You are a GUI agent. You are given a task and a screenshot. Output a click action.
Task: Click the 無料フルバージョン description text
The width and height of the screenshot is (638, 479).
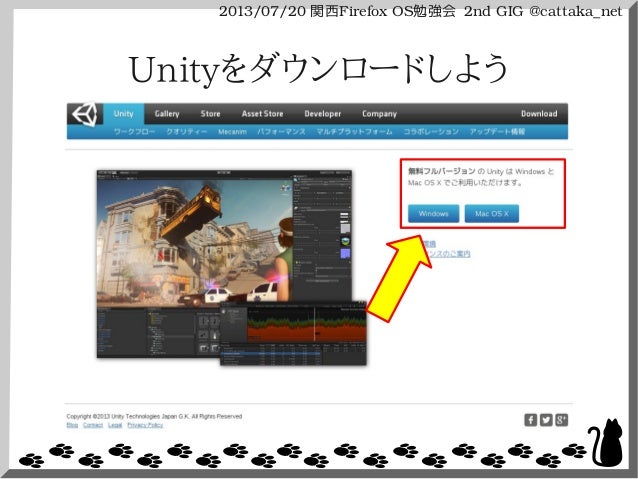coord(481,177)
